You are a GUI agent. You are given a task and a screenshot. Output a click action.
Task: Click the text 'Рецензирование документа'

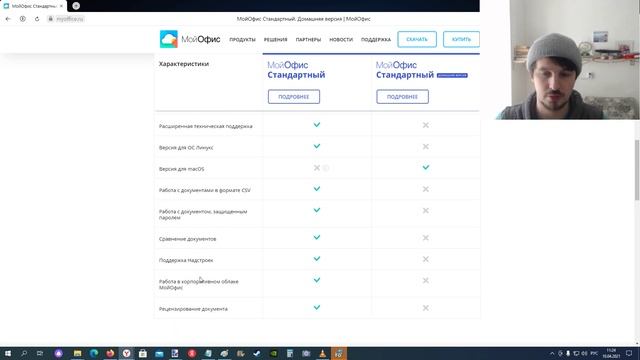(x=193, y=309)
